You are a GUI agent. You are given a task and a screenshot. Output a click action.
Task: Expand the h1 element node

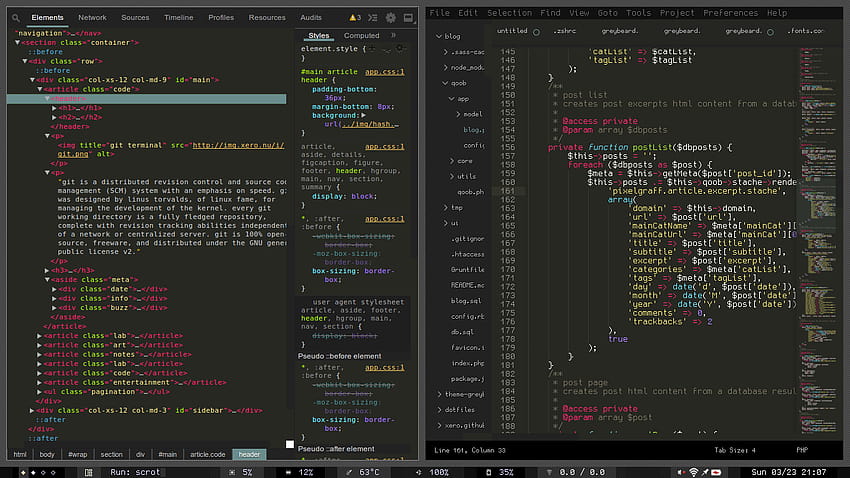pos(54,108)
